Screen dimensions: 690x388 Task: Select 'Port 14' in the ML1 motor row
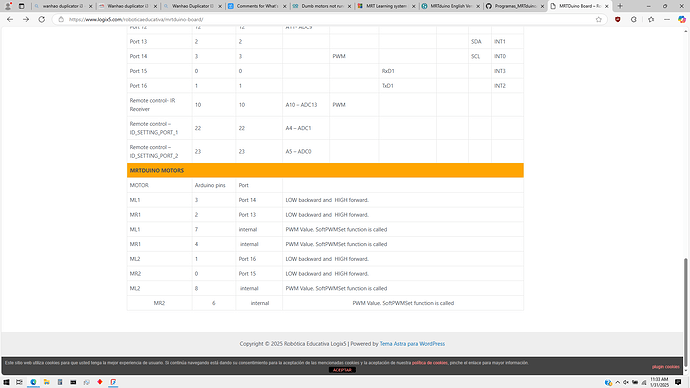click(259, 200)
